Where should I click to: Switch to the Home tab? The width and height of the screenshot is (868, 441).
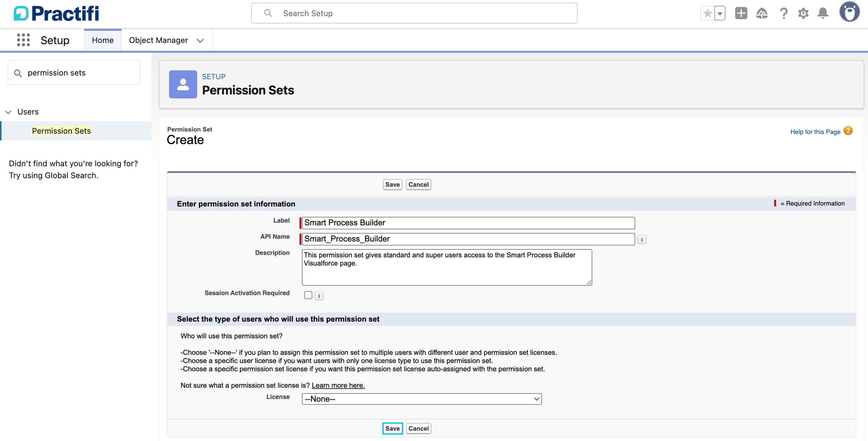103,40
